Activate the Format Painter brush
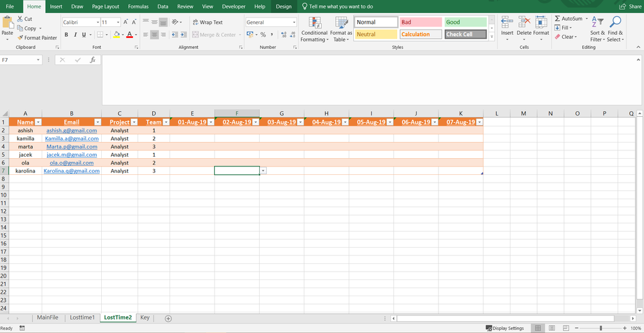The height and width of the screenshot is (333, 644). click(x=21, y=37)
